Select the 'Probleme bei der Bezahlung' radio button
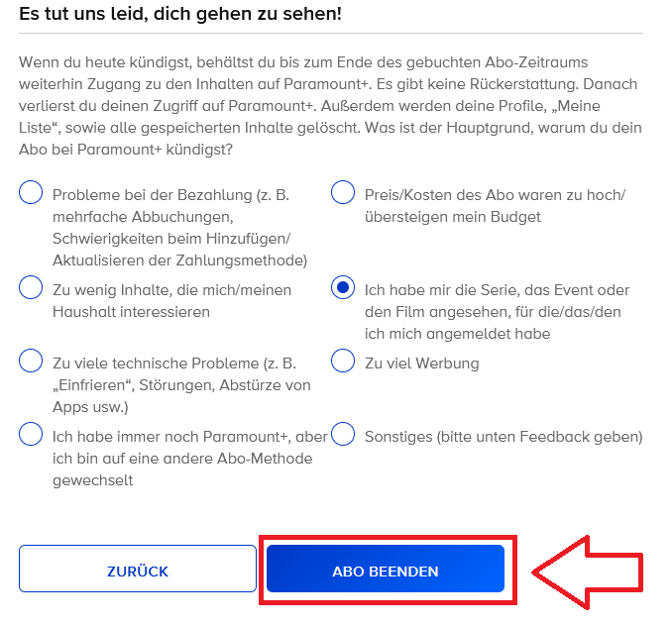Viewport: 672px width, 625px height. [31, 193]
